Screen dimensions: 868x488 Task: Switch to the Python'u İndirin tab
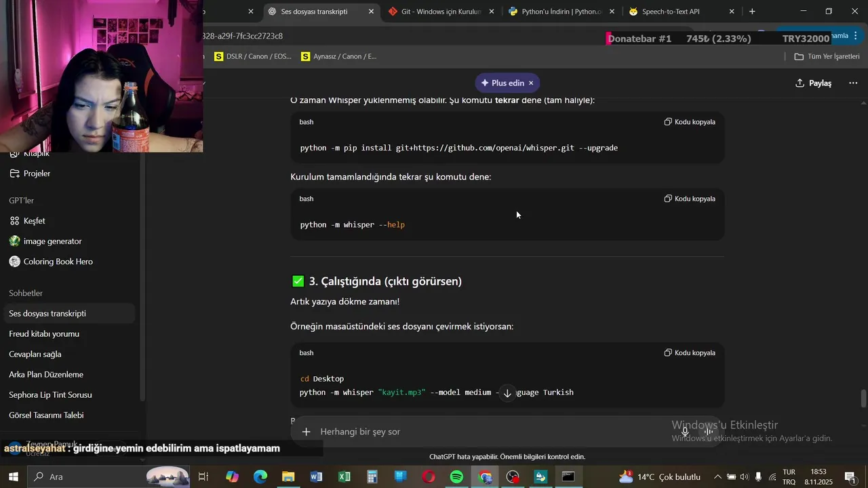coord(561,12)
